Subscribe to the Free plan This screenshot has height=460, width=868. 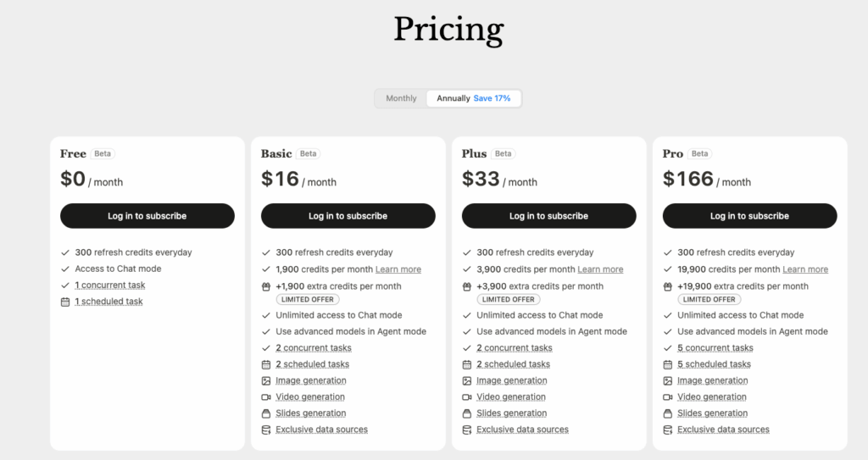pos(147,216)
